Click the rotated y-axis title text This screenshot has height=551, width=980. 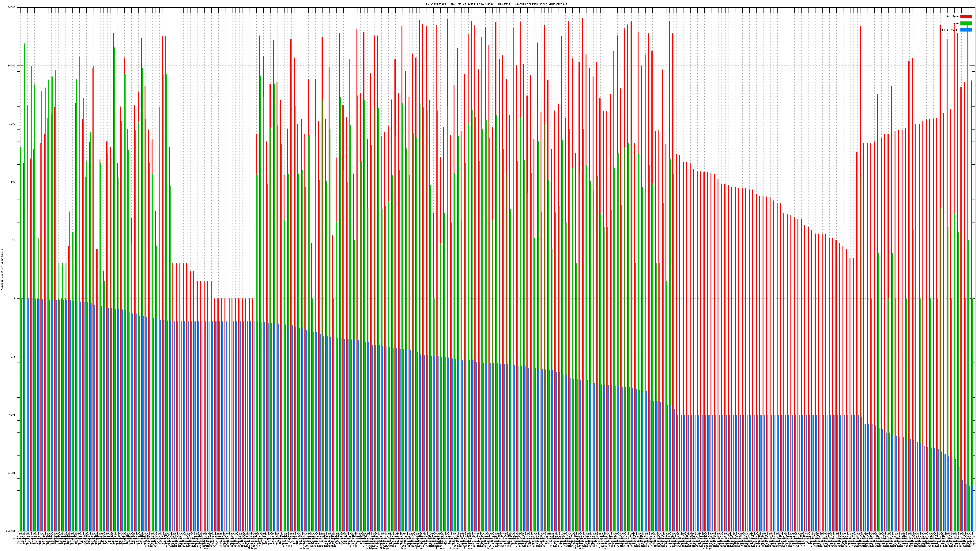point(2,270)
